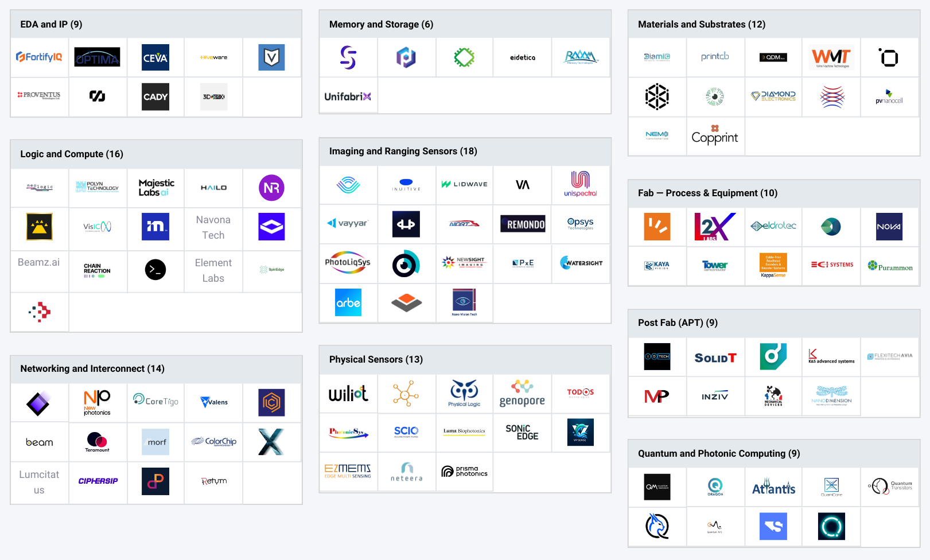
Task: Click the Beamz.ai text link
Action: tap(39, 262)
